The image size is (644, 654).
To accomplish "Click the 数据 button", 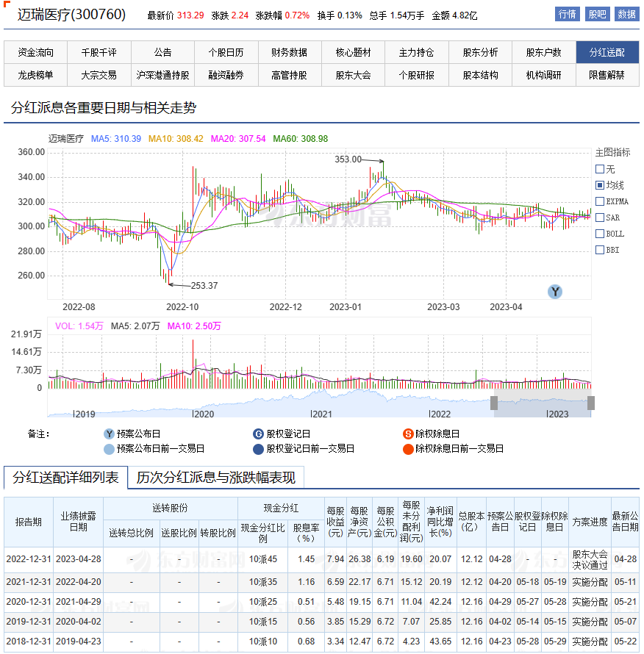I will [626, 14].
